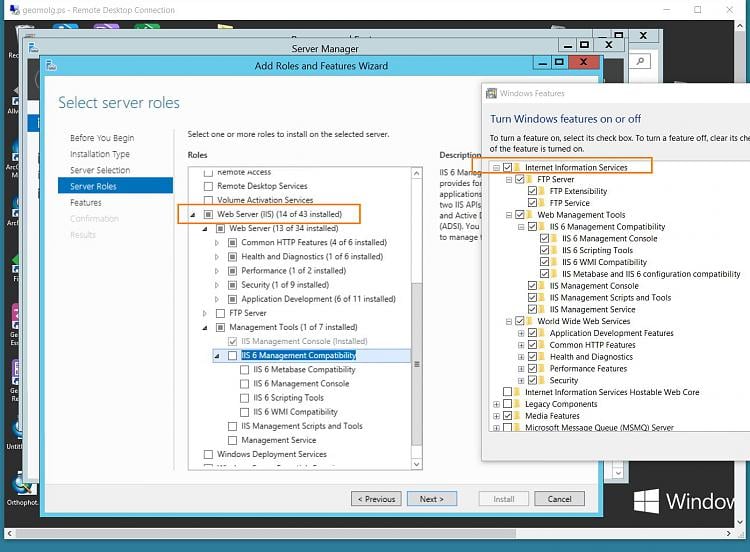
Task: Collapse World Wide Web Services node
Action: pyautogui.click(x=509, y=321)
